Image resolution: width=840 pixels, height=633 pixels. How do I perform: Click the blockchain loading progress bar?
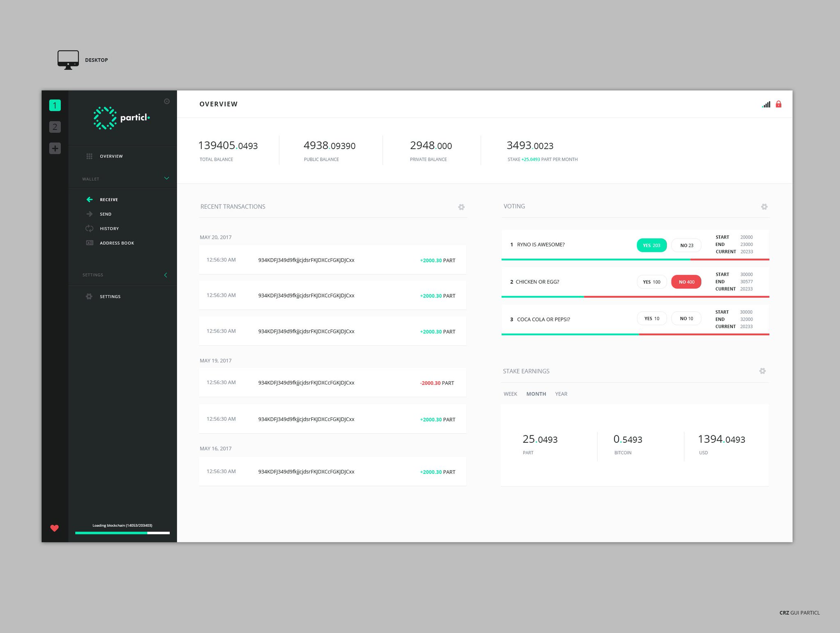pos(122,533)
